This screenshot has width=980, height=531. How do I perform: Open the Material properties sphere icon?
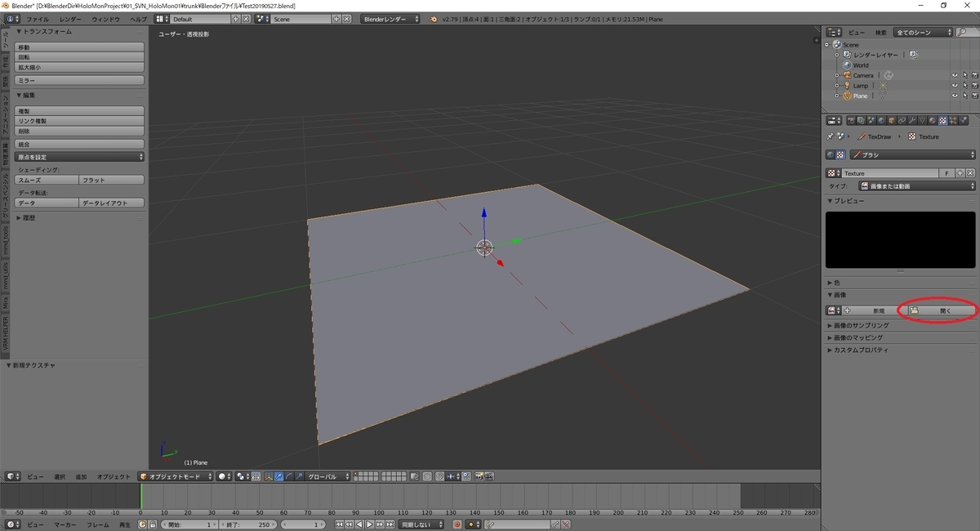coord(932,120)
